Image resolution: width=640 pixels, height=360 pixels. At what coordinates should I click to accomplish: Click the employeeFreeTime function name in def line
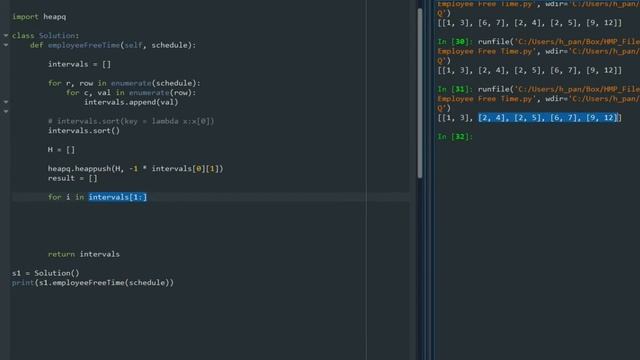click(84, 45)
